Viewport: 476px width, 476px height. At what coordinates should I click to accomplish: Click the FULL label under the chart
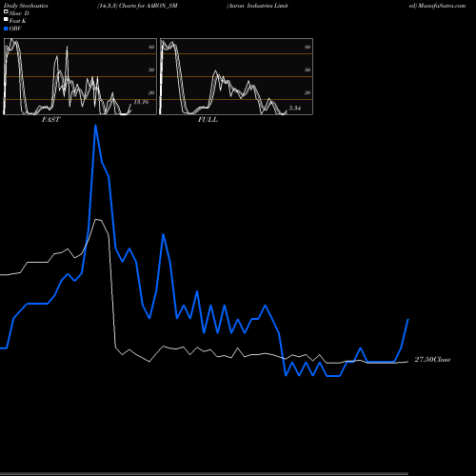coord(208,120)
